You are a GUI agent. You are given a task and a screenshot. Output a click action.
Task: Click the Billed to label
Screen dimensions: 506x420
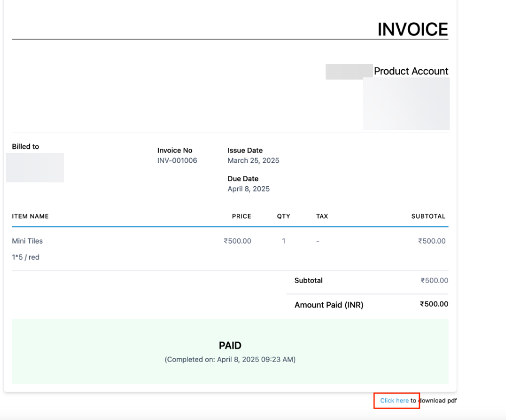25,146
